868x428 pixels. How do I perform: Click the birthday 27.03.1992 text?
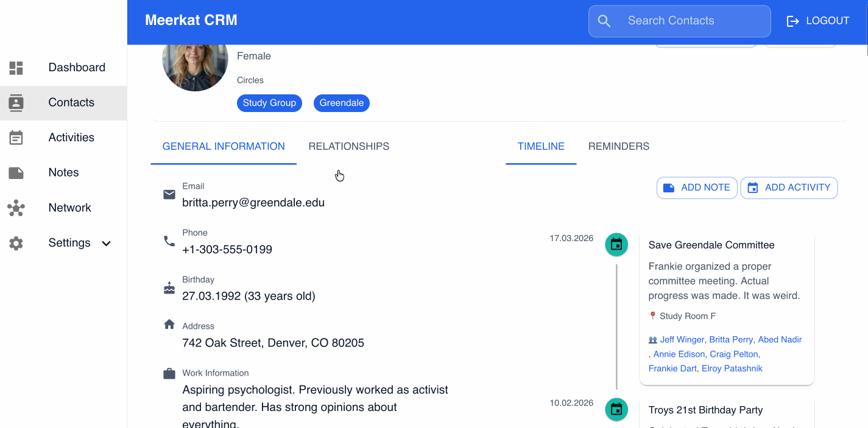[x=249, y=296]
